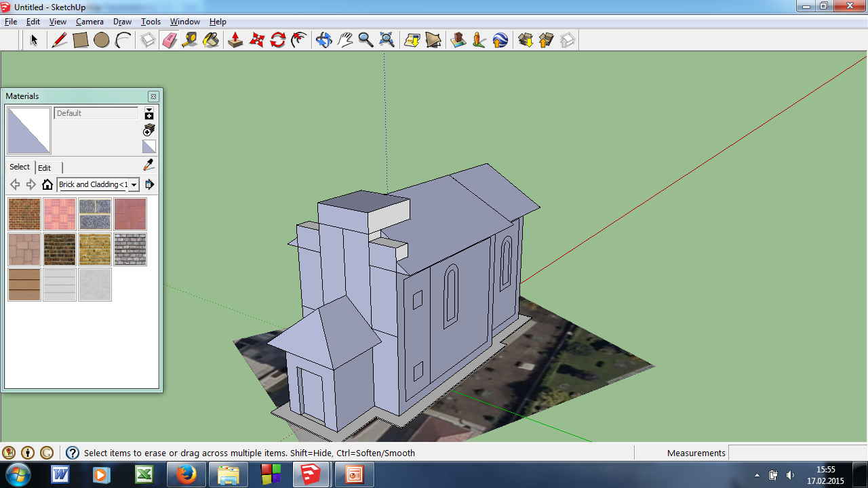Pick the Sample Paint eyedropper
The width and height of the screenshot is (868, 488).
[x=149, y=165]
